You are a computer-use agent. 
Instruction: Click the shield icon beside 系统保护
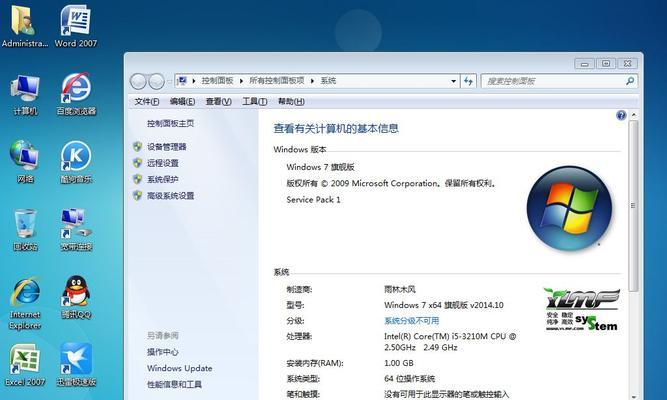coord(137,179)
